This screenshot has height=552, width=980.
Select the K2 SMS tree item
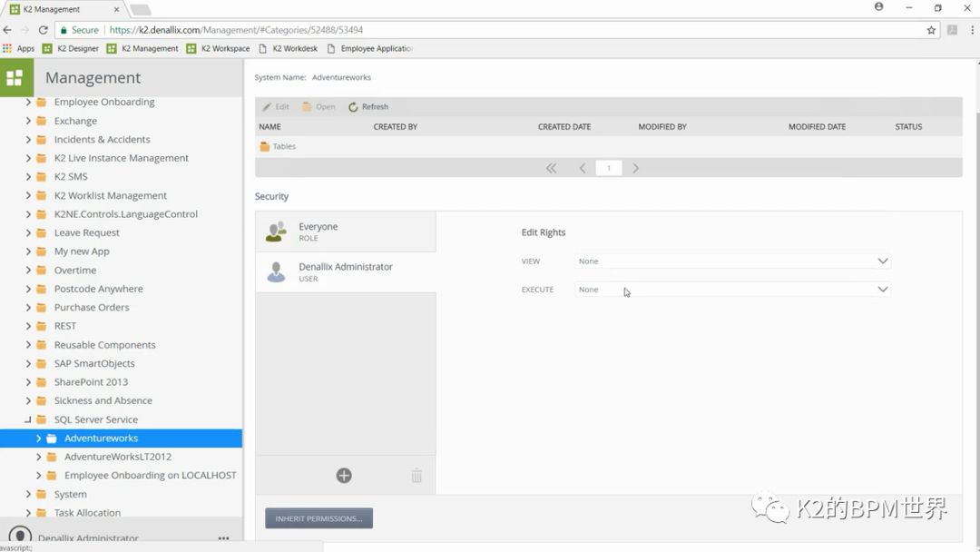[x=71, y=177]
